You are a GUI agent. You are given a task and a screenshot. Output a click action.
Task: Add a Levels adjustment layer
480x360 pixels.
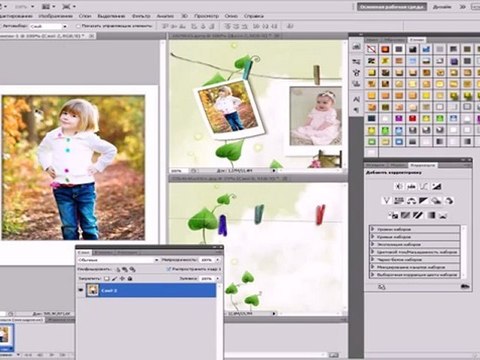pos(411,186)
